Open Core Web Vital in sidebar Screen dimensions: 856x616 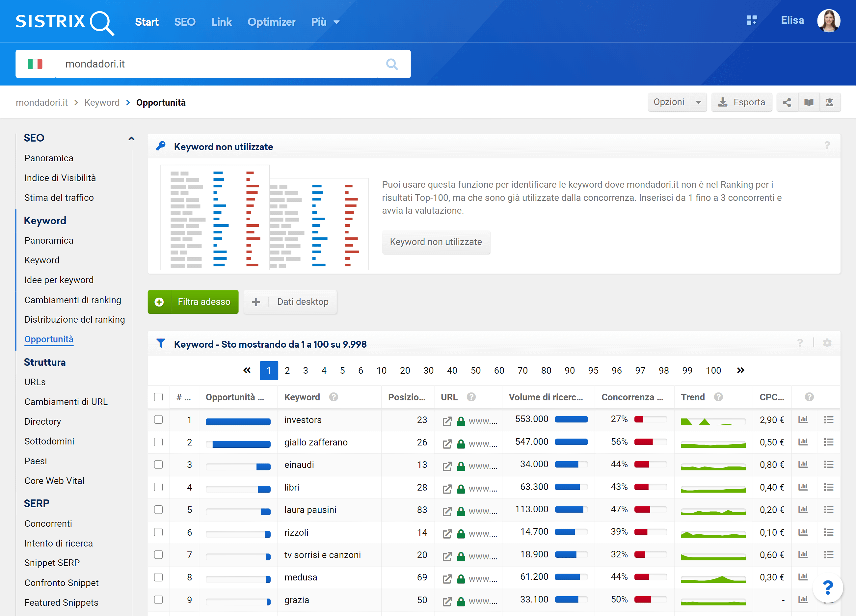pos(54,481)
